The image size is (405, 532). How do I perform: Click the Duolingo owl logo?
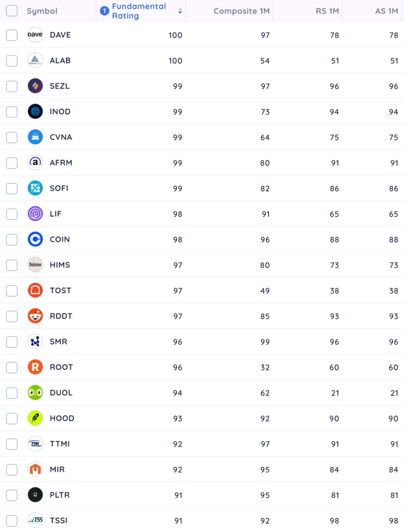pos(35,393)
